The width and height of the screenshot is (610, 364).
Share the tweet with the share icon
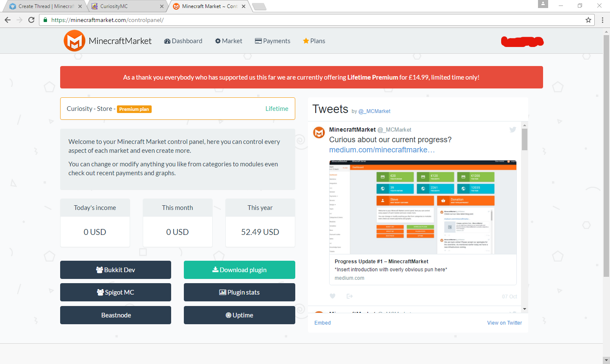(x=349, y=296)
